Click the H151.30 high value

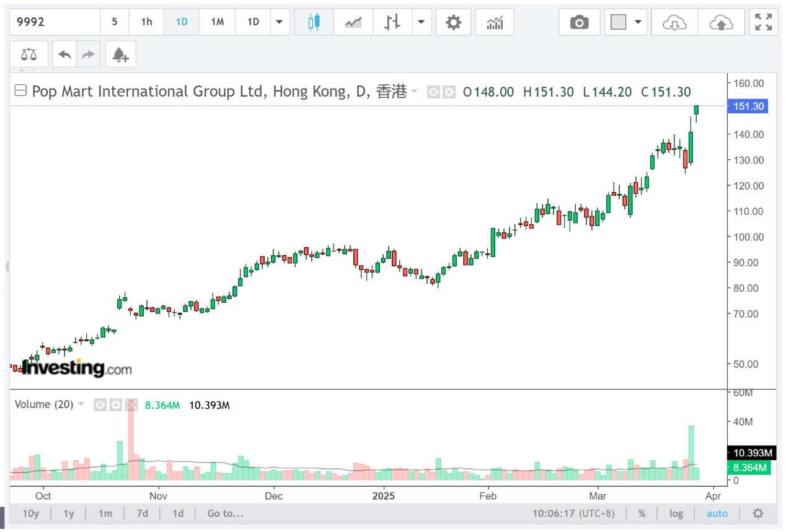[549, 92]
